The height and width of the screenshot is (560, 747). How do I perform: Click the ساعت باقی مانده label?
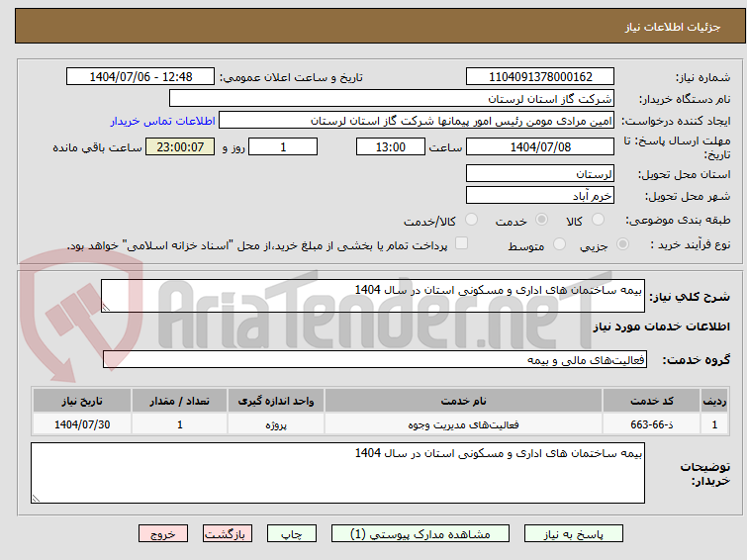click(97, 147)
